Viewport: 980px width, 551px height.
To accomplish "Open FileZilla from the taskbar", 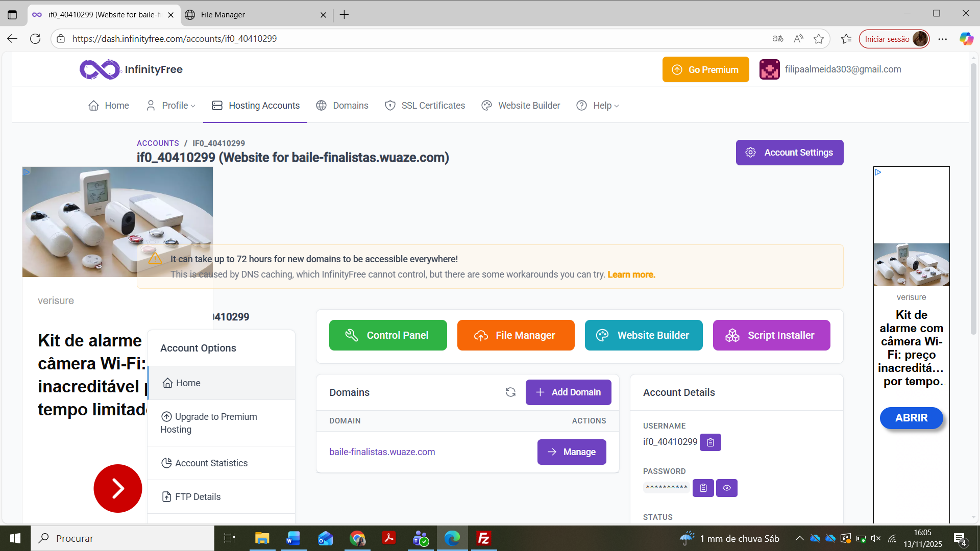I will (x=483, y=538).
